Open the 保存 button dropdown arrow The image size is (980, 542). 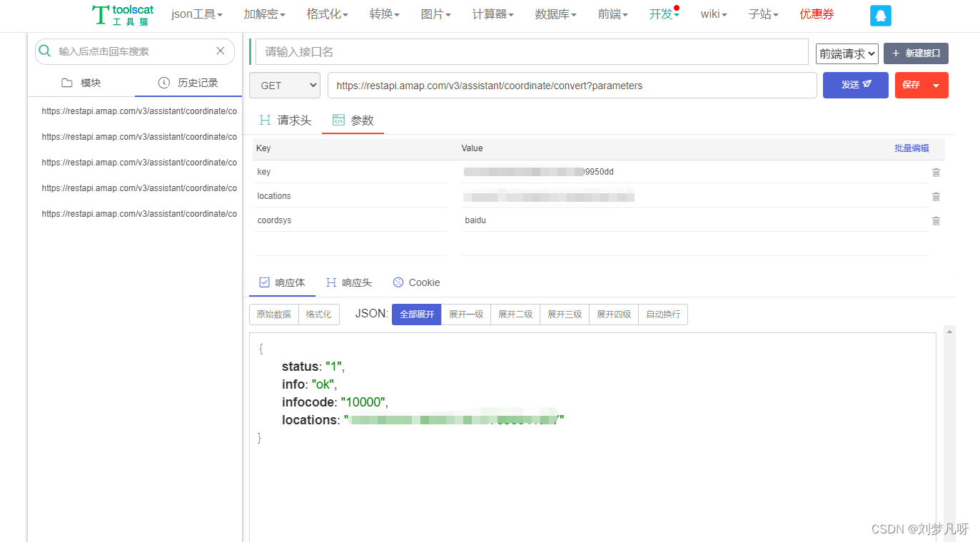tap(936, 85)
